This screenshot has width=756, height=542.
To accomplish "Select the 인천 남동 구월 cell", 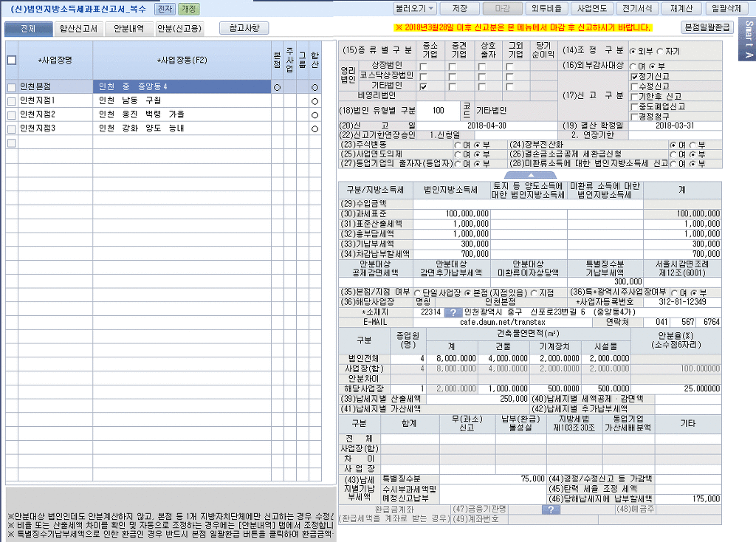I will coord(182,100).
